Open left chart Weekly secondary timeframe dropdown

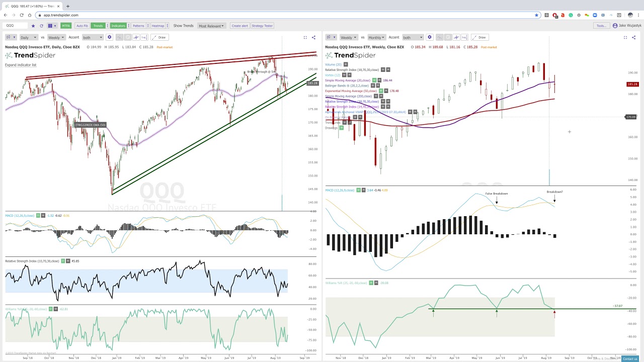(56, 37)
